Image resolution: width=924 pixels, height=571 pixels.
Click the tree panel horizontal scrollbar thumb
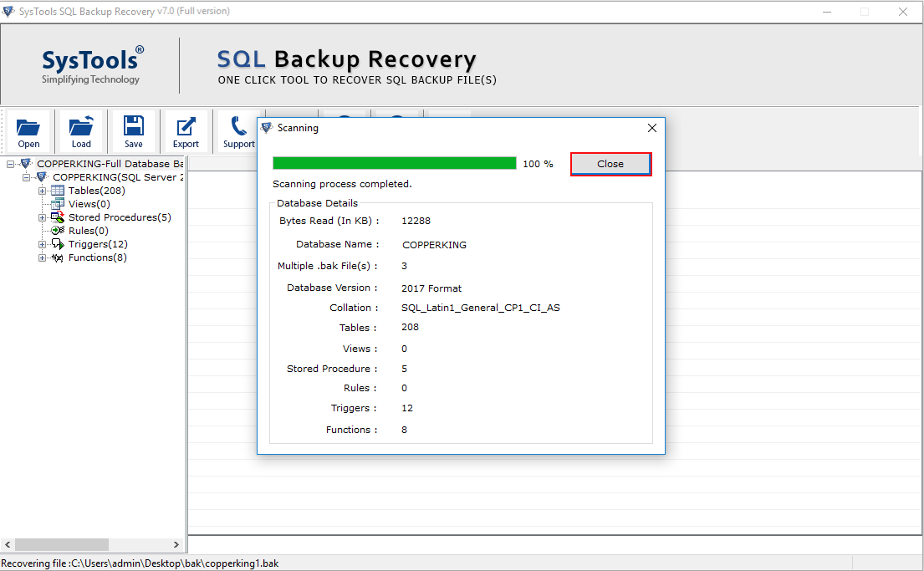(62, 544)
